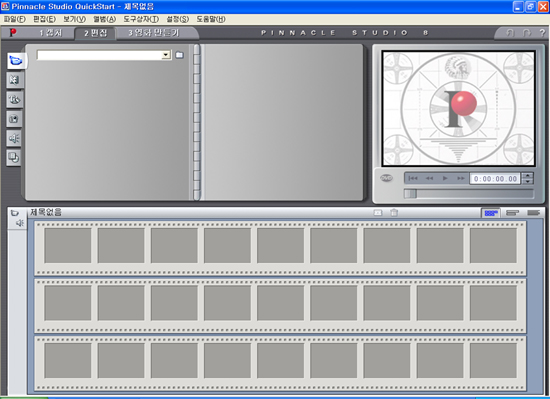This screenshot has width=550, height=399.
Task: Open the titles album tab
Action: pos(14,100)
